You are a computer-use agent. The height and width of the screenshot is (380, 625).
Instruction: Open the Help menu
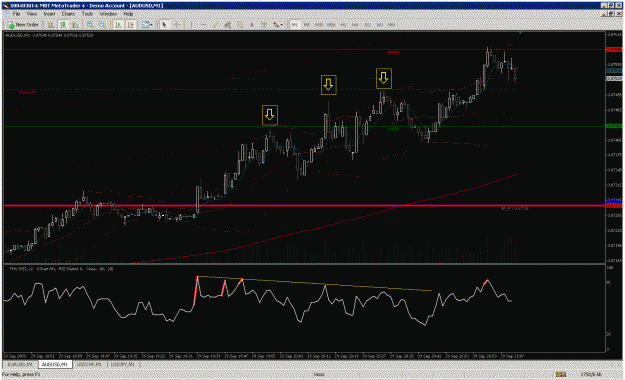coord(128,14)
